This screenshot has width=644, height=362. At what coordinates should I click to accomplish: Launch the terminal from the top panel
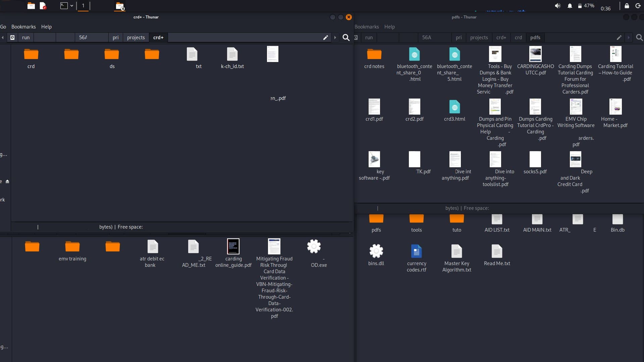[64, 6]
